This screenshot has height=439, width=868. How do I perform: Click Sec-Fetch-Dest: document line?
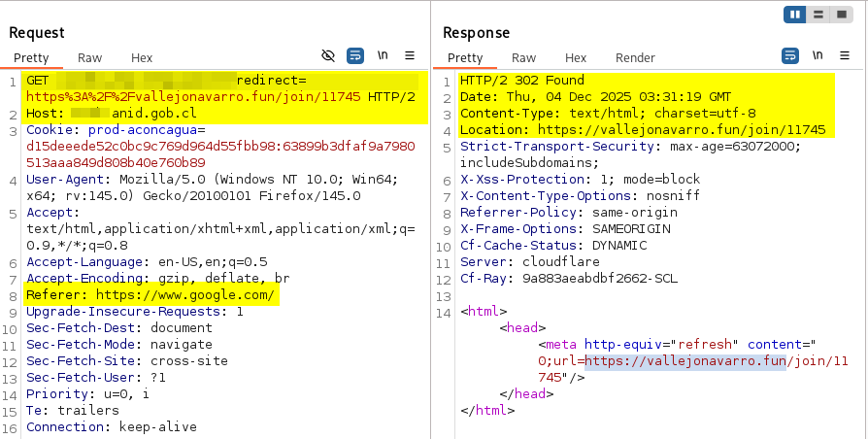tap(119, 328)
